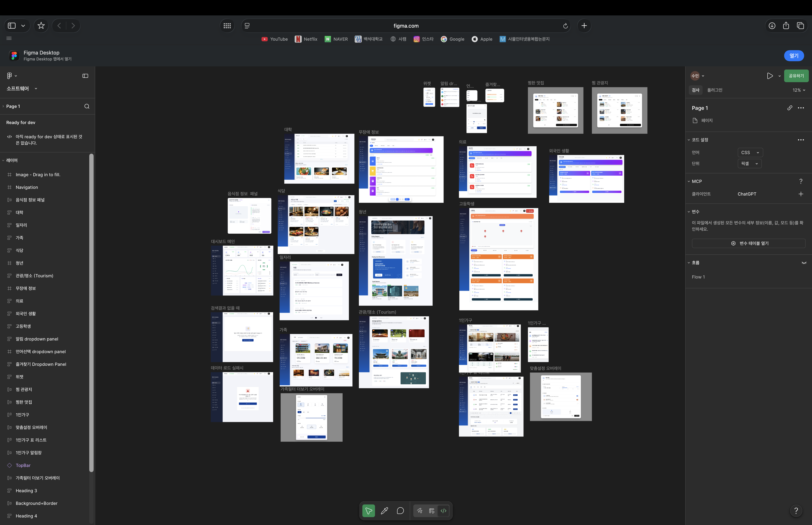Screen dimensions: 812x525
Task: Collapse the MCP section
Action: click(688, 181)
